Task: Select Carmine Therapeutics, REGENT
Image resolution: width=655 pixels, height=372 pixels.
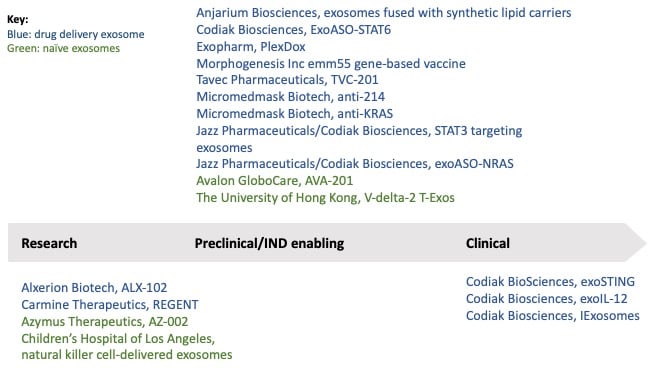Action: 110,305
